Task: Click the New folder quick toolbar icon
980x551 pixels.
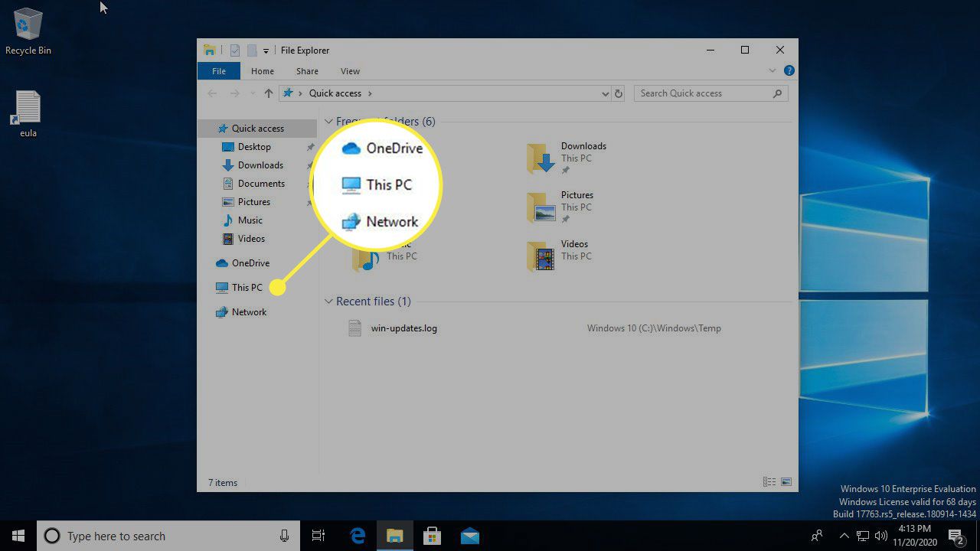Action: [251, 51]
